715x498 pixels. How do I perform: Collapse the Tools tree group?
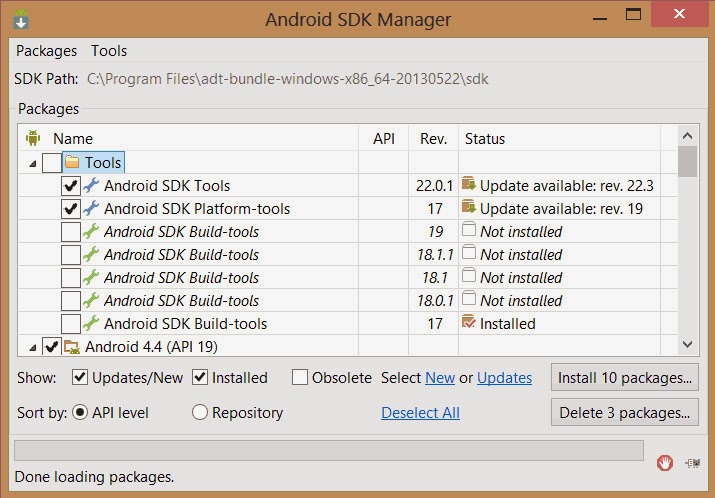tap(33, 163)
